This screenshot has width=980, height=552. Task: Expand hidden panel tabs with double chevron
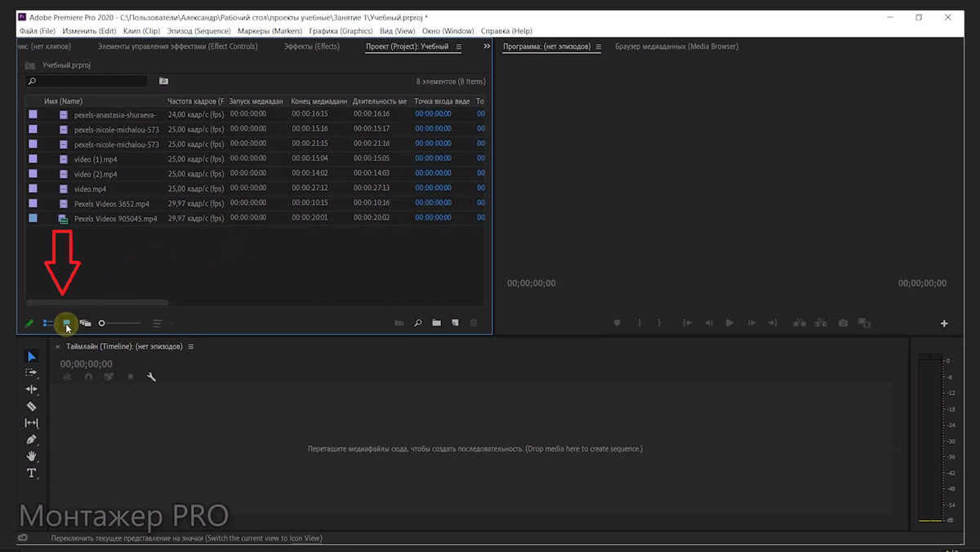487,47
